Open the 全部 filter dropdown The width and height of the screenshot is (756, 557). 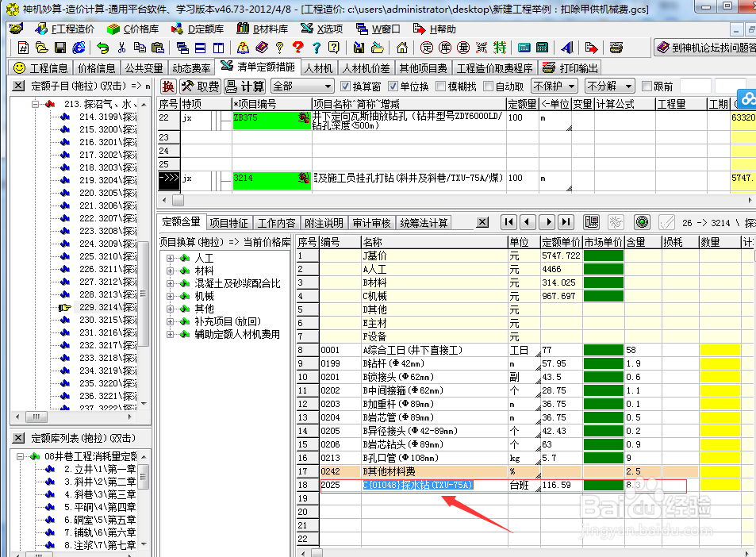pos(302,86)
